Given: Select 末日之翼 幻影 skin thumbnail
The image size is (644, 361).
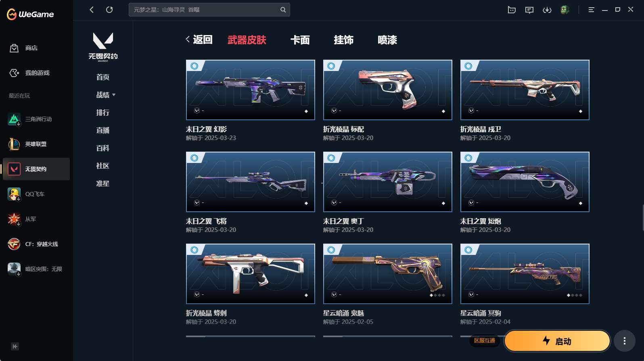Looking at the screenshot, I should pos(251,90).
